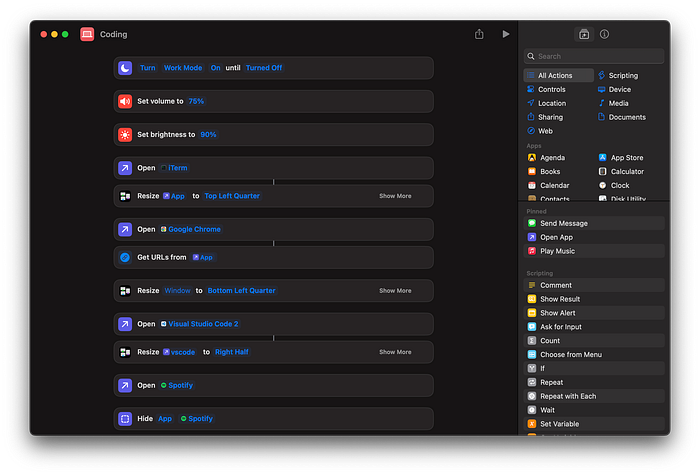Select the Web category
This screenshot has width=700, height=475.
tap(540, 131)
